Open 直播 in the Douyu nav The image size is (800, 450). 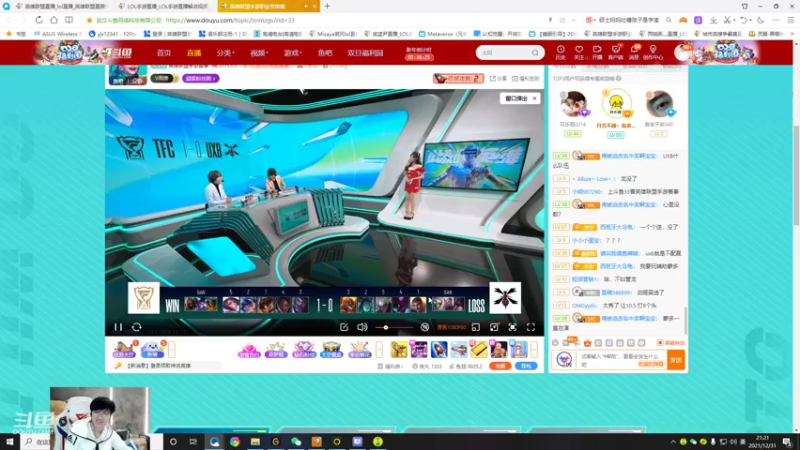point(194,53)
